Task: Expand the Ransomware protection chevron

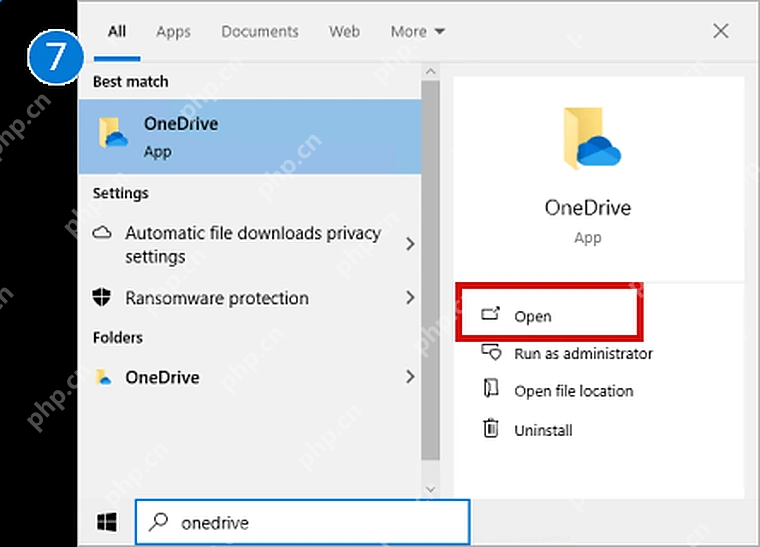Action: [410, 297]
